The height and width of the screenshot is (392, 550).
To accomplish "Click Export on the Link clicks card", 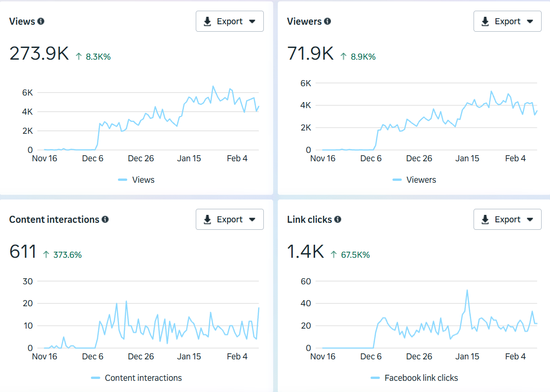I will (x=508, y=219).
